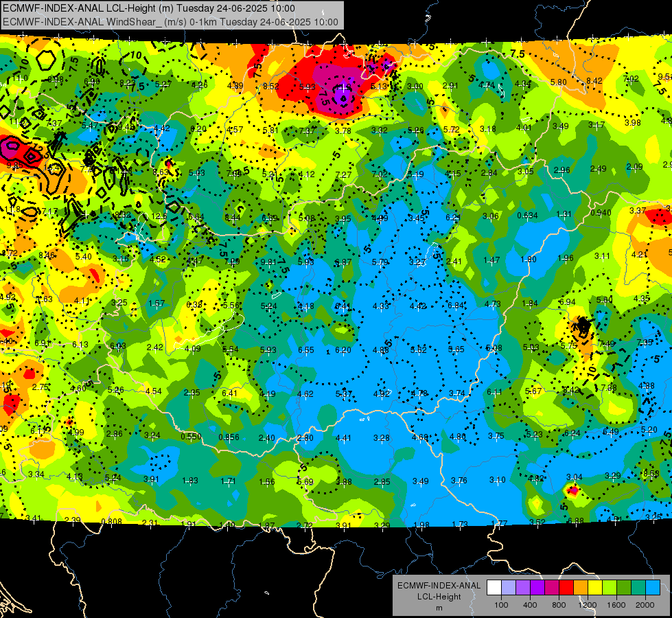Click the wind shear value 0.856

pyautogui.click(x=229, y=437)
